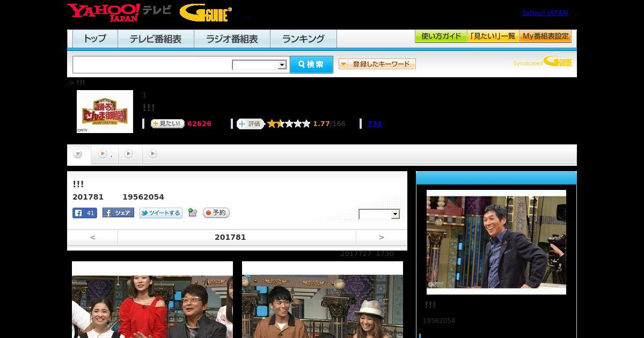Open the 使い方ガイド button
The height and width of the screenshot is (338, 644).
pos(441,36)
